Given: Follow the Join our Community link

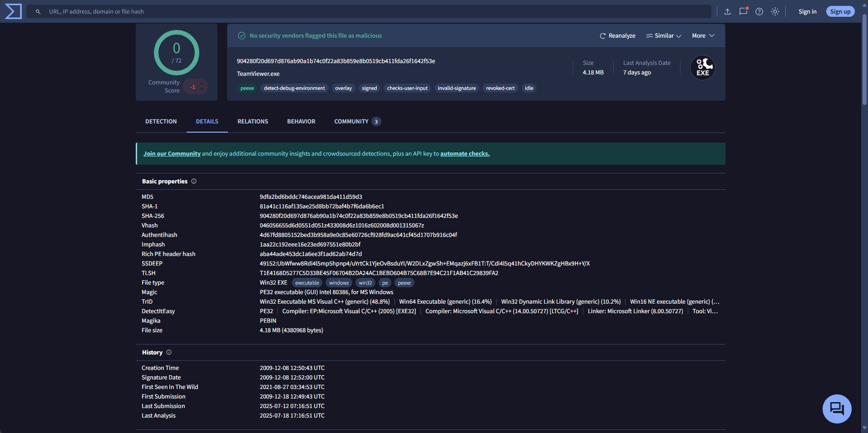Looking at the screenshot, I should (171, 153).
